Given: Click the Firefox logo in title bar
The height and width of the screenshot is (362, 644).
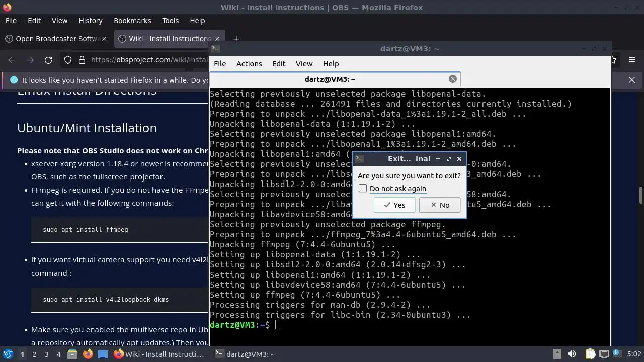Looking at the screenshot, I should click(x=7, y=7).
